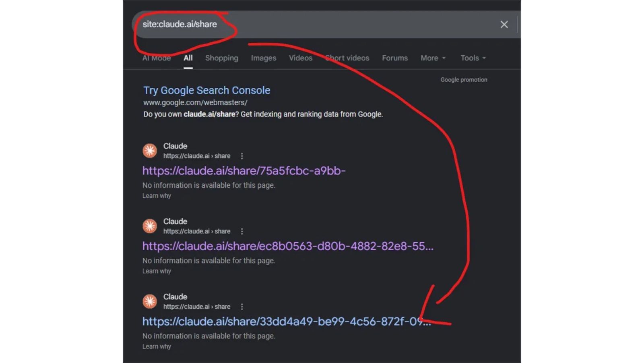Click the https://claude.ai › share breadcrumb of the 75a5fcbc result

click(197, 156)
